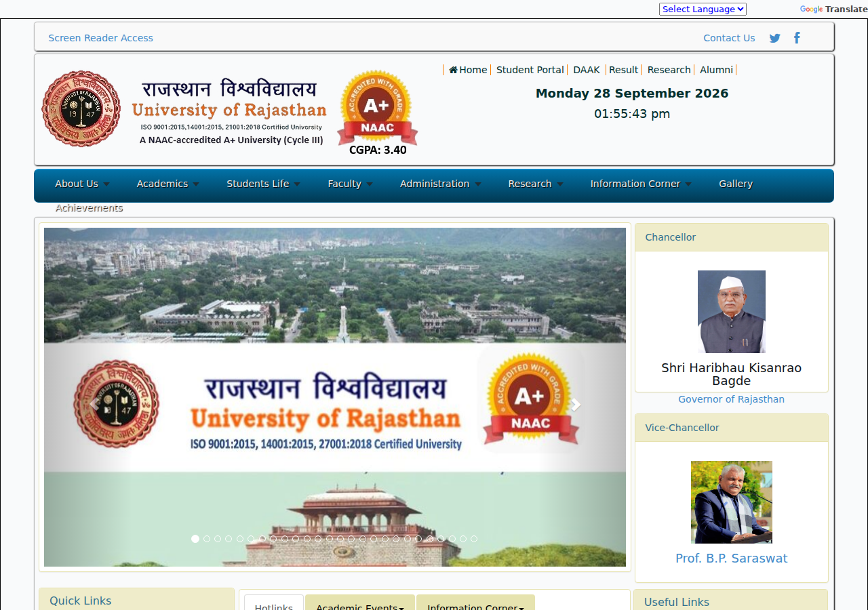Screen dimensions: 868x610
Task: Go to previous carousel slide arrow
Action: pos(94,405)
